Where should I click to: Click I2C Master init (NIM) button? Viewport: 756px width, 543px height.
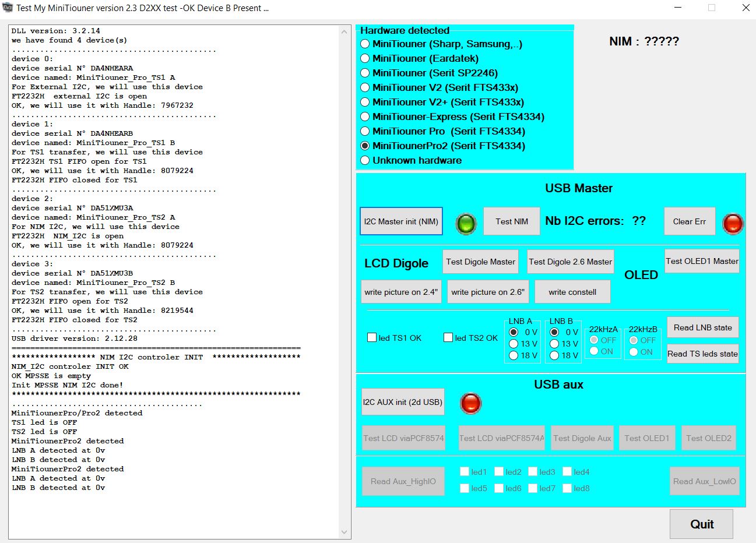(401, 221)
